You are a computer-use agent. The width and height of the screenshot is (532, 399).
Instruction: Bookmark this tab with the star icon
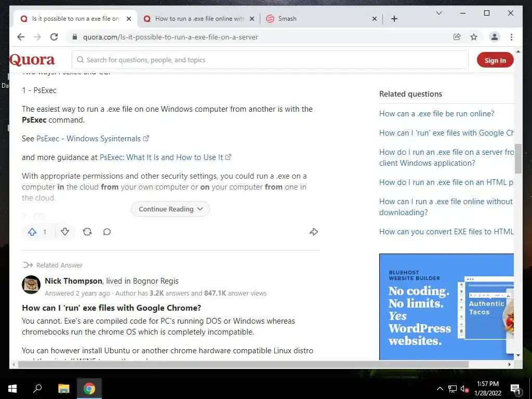click(x=474, y=37)
